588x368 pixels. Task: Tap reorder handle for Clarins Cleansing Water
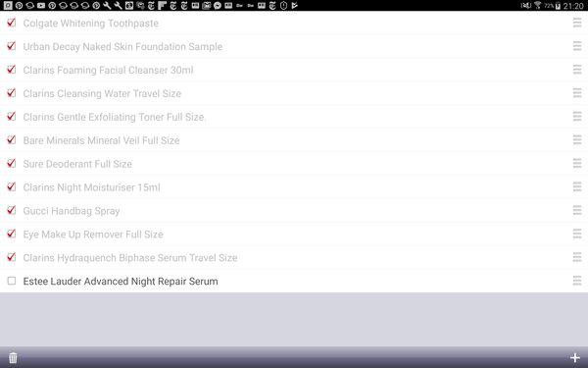click(x=577, y=93)
